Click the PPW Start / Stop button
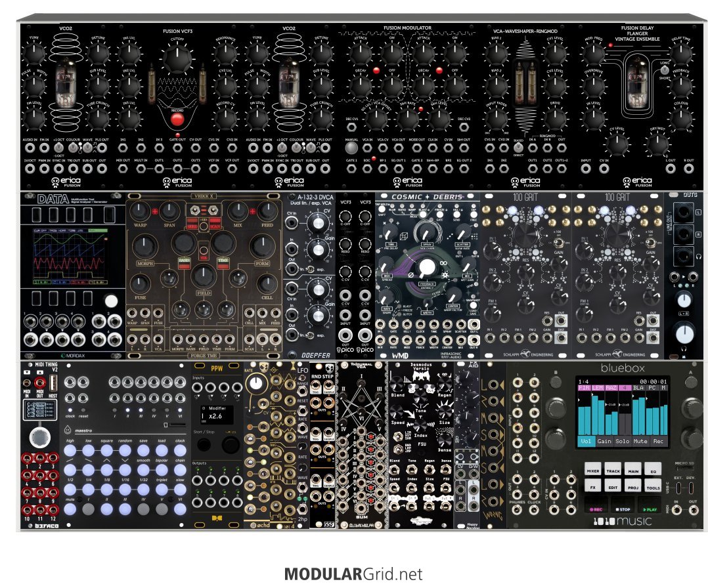The width and height of the screenshot is (708, 588). coord(204,444)
